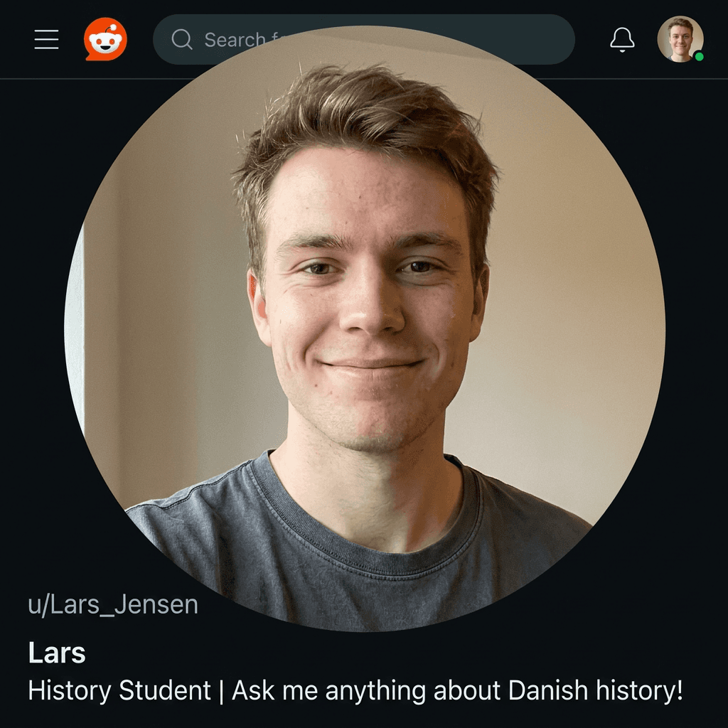Click the magnifying glass search icon
This screenshot has height=728, width=728.
[181, 40]
